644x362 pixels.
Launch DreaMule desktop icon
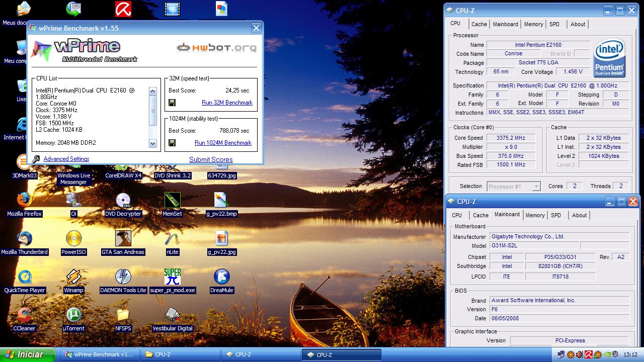pyautogui.click(x=221, y=281)
